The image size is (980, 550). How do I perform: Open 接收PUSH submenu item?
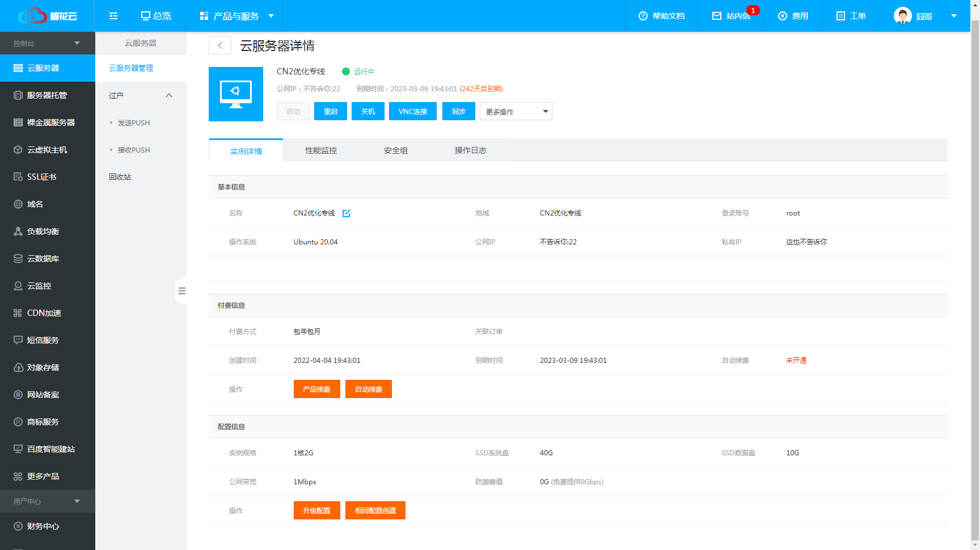click(141, 150)
